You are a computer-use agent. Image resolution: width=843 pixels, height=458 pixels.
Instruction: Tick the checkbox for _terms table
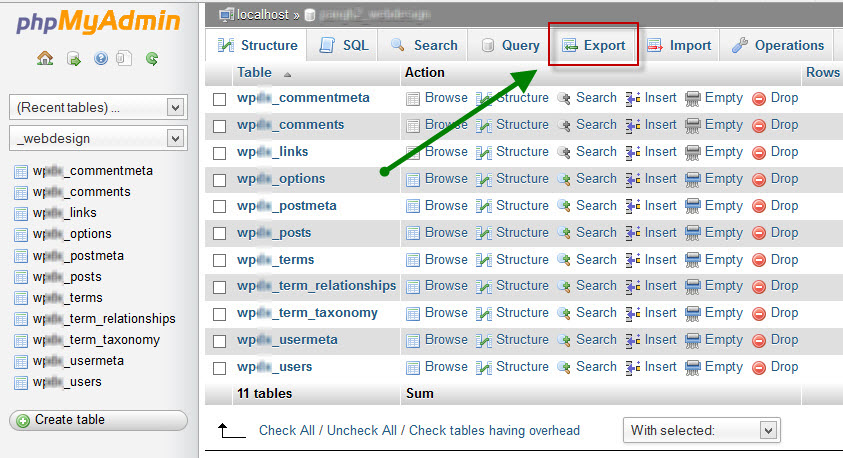pyautogui.click(x=219, y=260)
